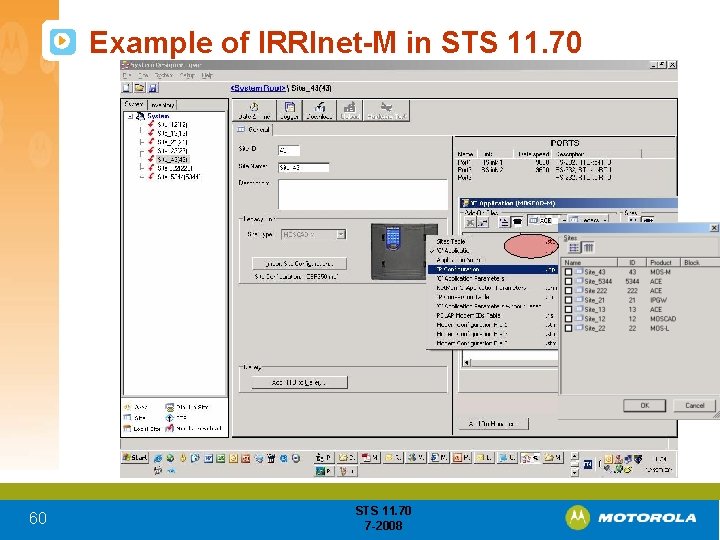Click the New file toolbar icon

coord(127,88)
